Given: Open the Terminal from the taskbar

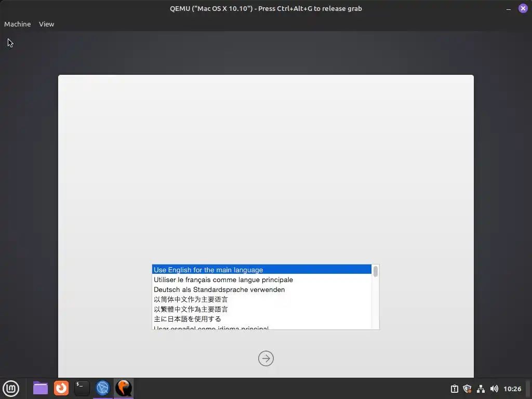Looking at the screenshot, I should [x=82, y=388].
